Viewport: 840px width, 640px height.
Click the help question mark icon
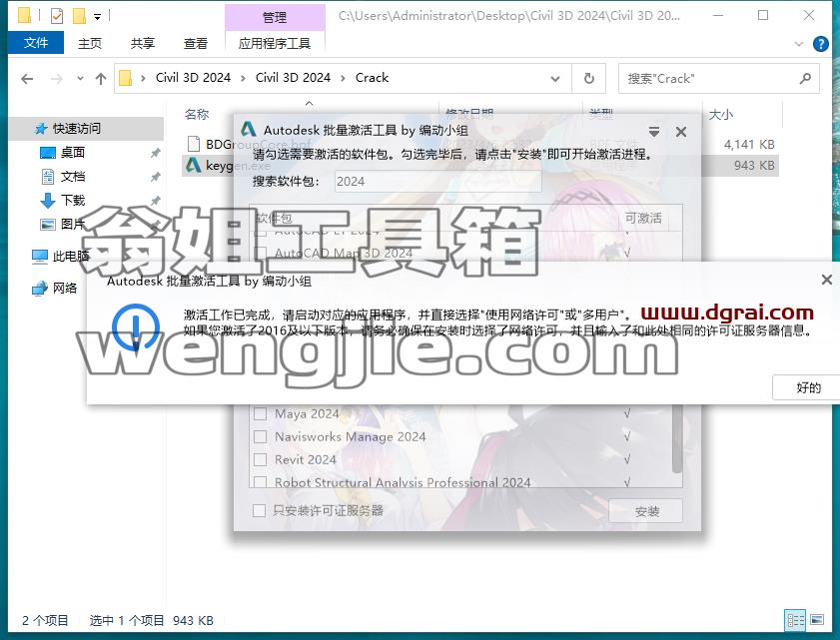click(x=820, y=44)
